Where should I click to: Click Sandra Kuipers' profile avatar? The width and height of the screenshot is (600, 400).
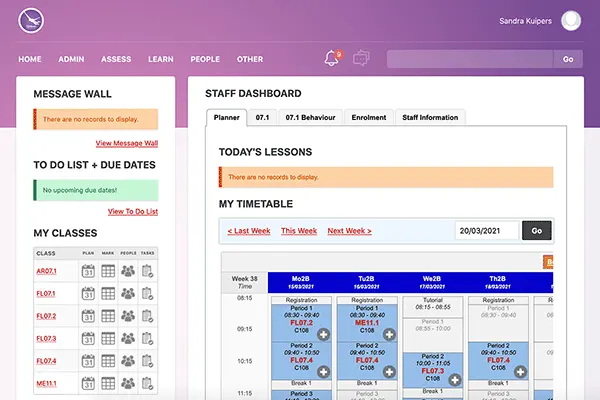click(571, 20)
